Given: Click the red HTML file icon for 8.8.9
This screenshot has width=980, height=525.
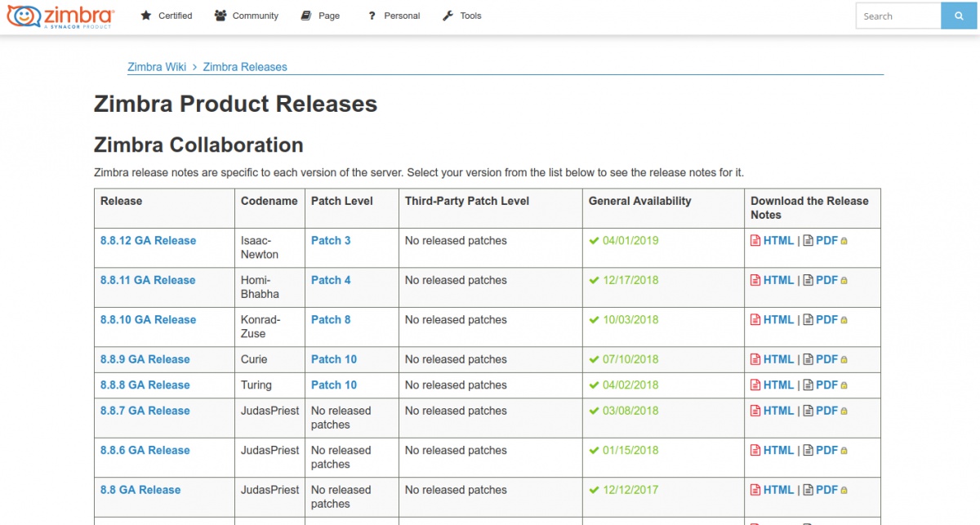Looking at the screenshot, I should (x=755, y=359).
